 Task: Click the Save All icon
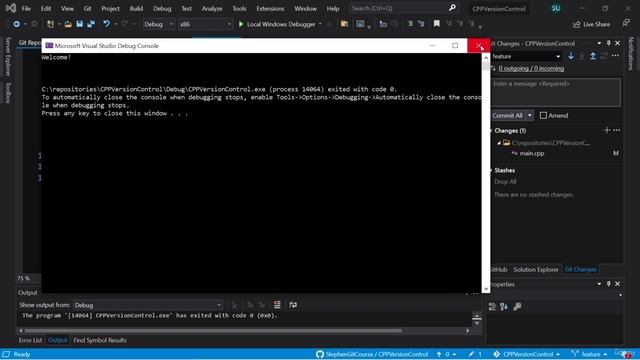(91, 24)
